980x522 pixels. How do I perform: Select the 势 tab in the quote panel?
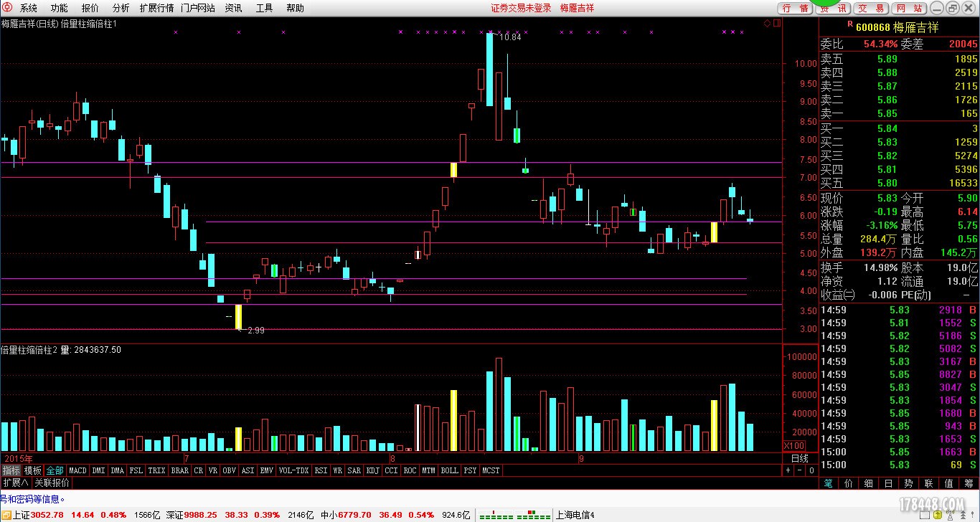click(x=909, y=483)
